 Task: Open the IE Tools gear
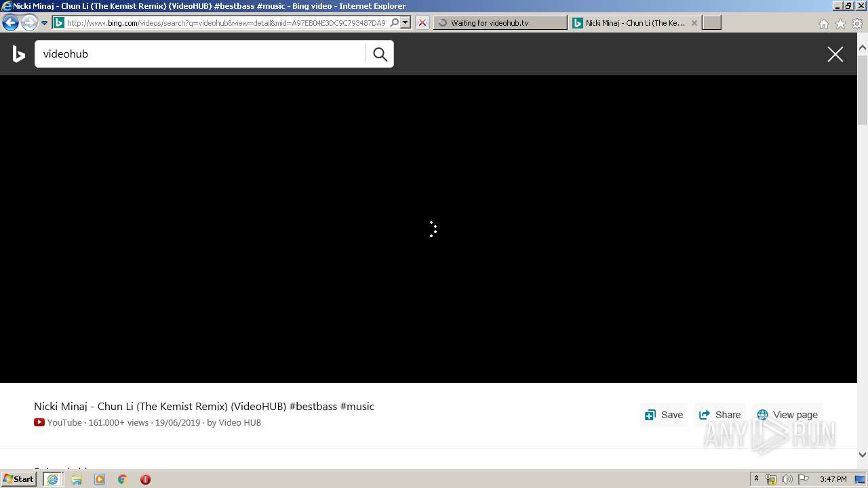click(857, 24)
